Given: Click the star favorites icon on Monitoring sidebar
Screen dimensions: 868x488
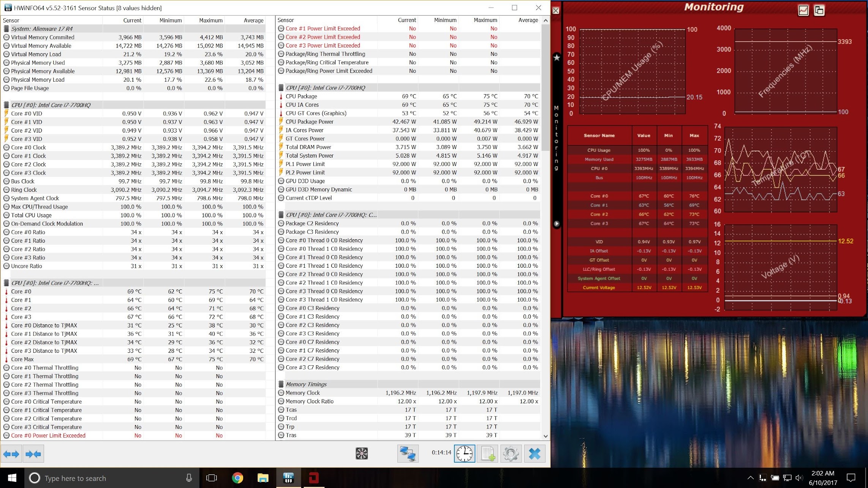Looking at the screenshot, I should point(557,57).
